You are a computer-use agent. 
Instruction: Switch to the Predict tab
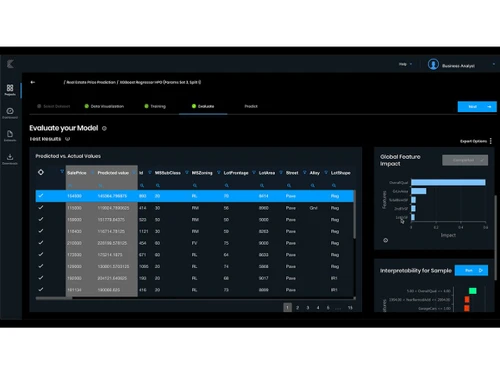tap(251, 106)
